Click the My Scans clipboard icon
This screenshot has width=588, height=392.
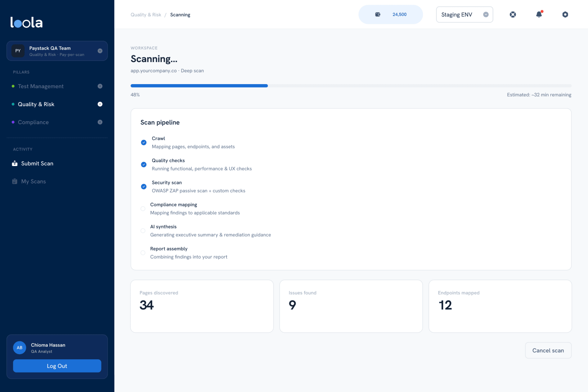[15, 181]
